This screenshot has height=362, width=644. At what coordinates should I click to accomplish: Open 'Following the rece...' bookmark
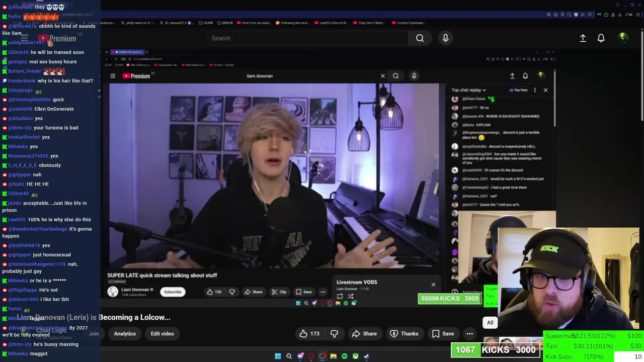tap(292, 23)
